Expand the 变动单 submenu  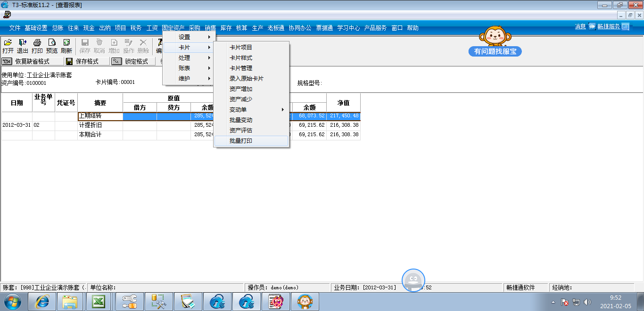point(251,110)
